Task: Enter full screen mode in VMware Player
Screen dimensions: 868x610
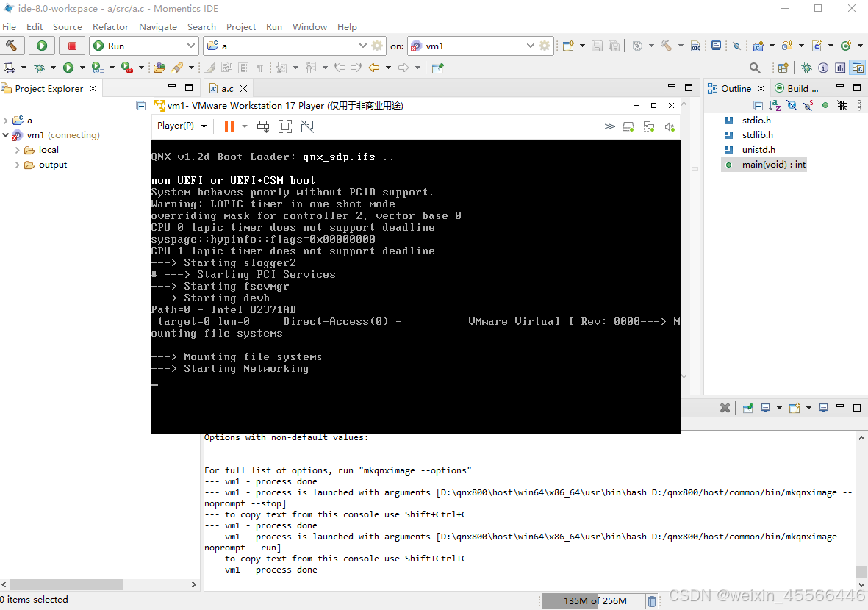Action: [x=285, y=126]
